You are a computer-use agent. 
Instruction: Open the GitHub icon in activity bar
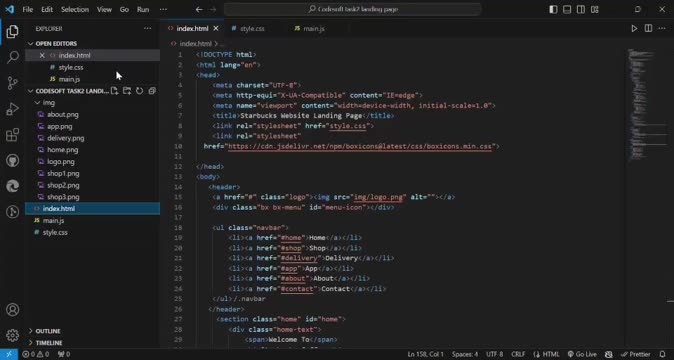tap(13, 160)
